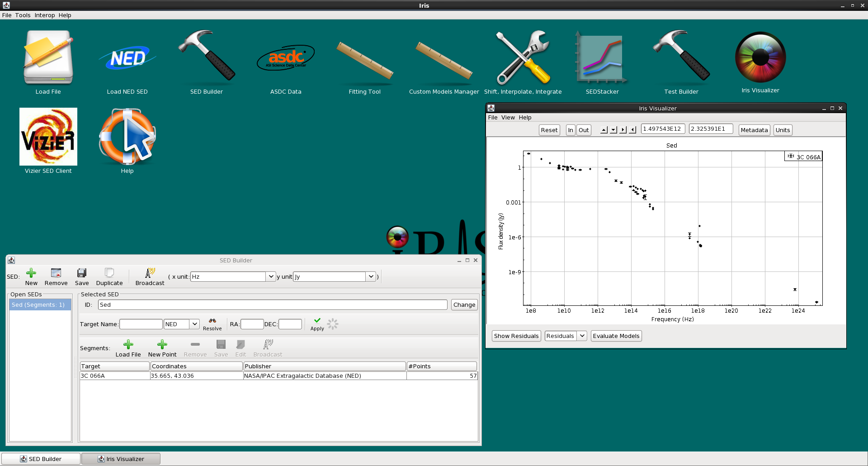Click the y-position field 2.325391E1

(711, 129)
